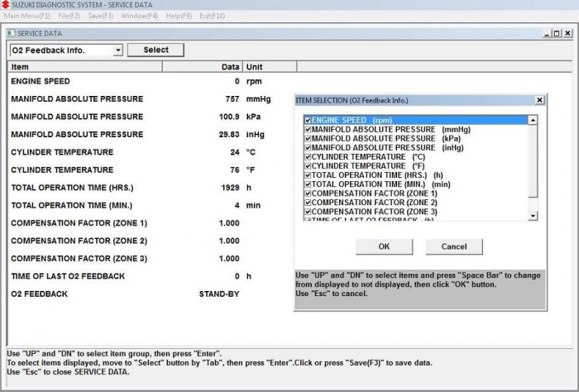This screenshot has width=579, height=392.
Task: Click Cancel in Item Selection dialog
Action: pyautogui.click(x=453, y=246)
